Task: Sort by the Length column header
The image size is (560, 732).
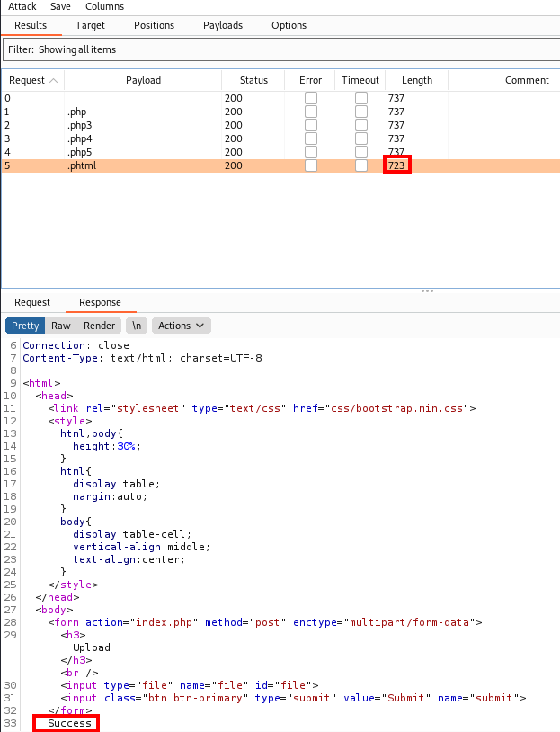Action: [417, 80]
